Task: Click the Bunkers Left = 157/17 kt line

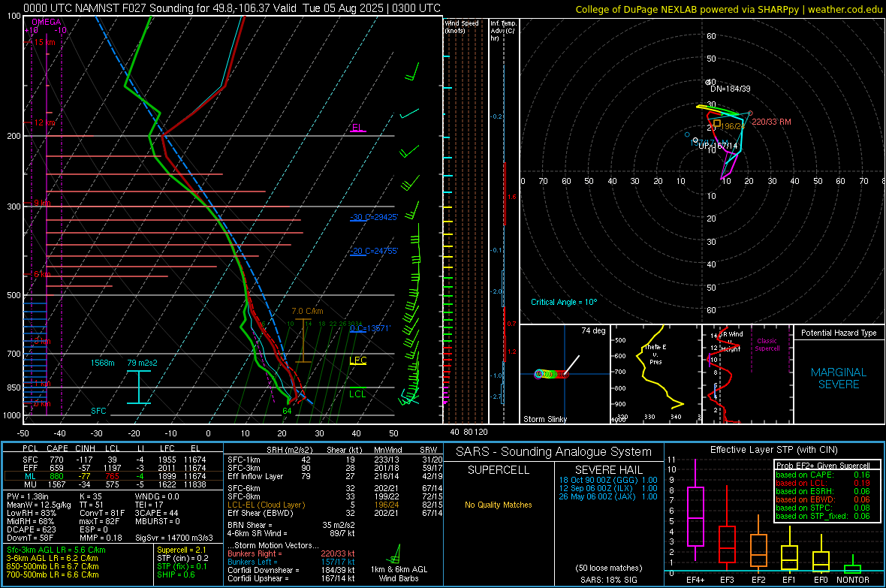Action: click(291, 562)
